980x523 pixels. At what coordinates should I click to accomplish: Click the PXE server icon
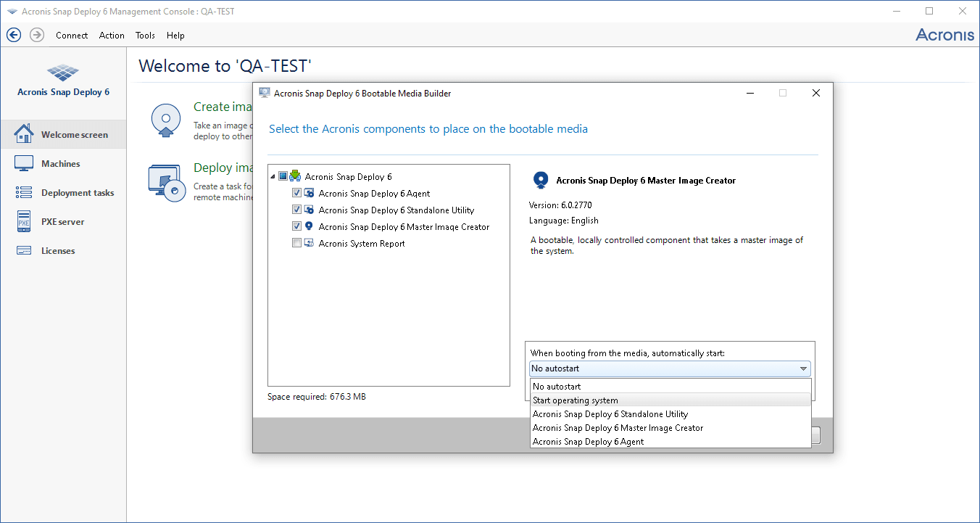(x=24, y=221)
